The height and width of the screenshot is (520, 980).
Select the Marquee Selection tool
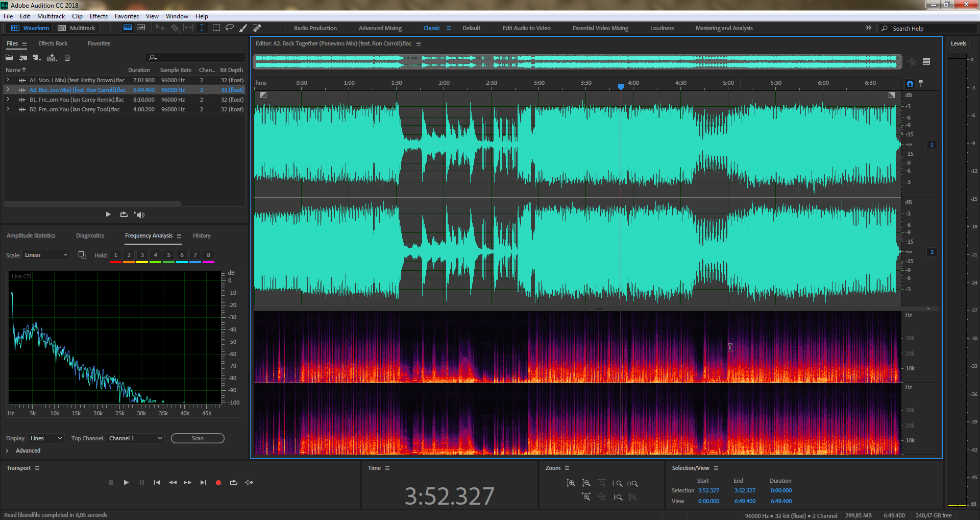click(216, 28)
